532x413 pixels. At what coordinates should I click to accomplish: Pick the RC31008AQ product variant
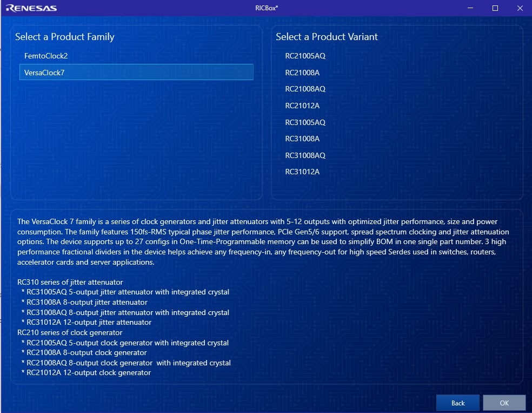point(305,155)
